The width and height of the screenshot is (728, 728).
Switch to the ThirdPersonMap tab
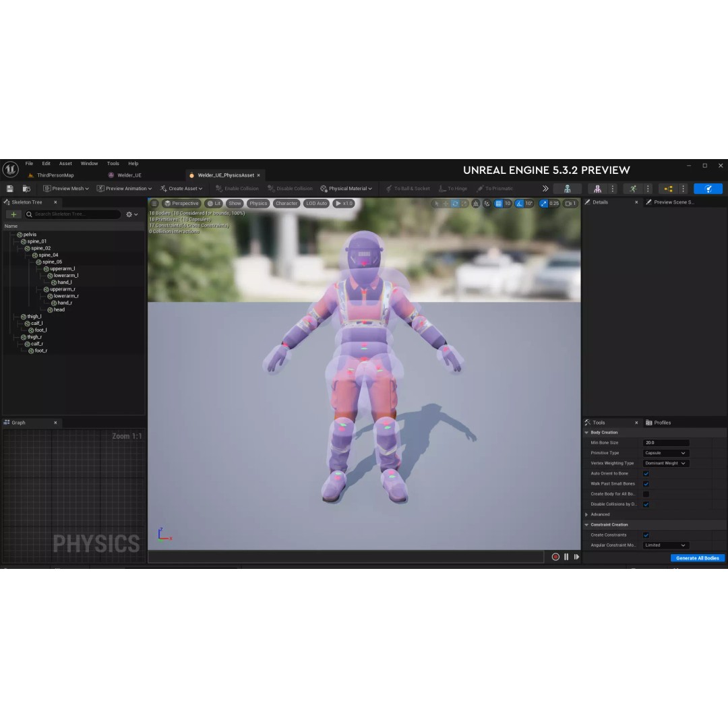tap(51, 175)
